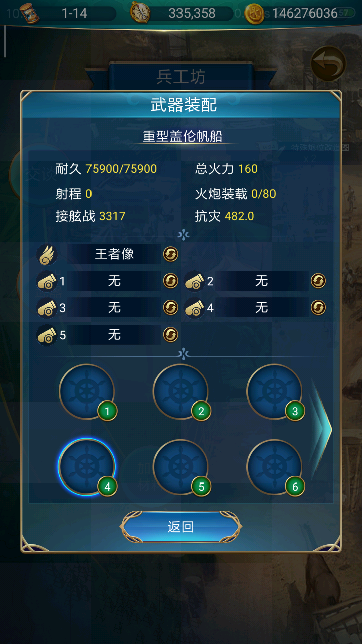The height and width of the screenshot is (644, 362).
Task: Select ship wheel slot number 6
Action: click(275, 467)
